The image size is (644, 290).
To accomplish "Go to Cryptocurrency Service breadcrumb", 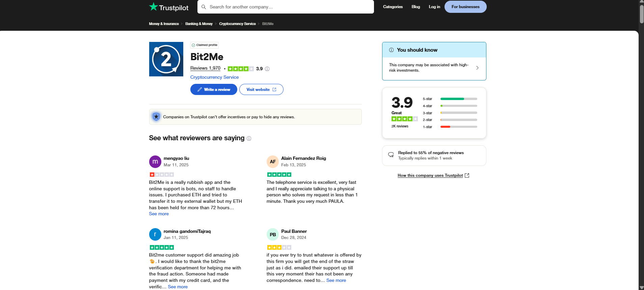I will pyautogui.click(x=237, y=24).
